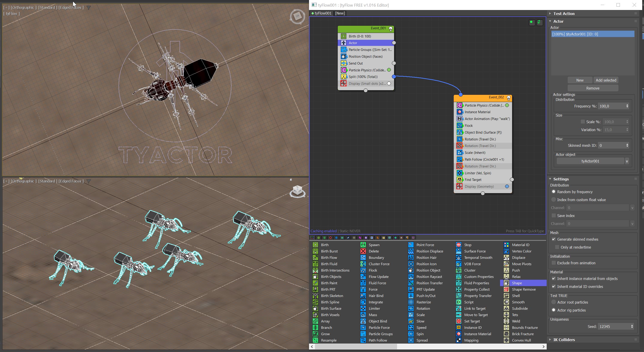Select the Split (100% Total) operator

[366, 77]
